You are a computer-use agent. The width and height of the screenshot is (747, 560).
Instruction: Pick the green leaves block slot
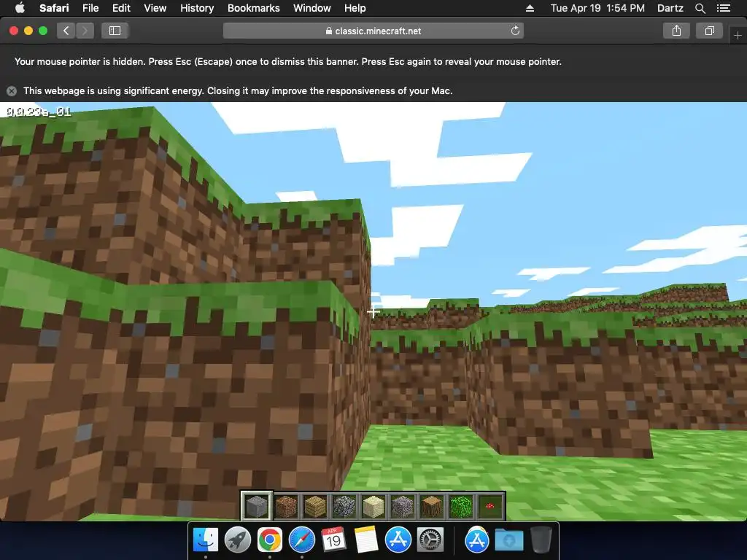tap(461, 506)
